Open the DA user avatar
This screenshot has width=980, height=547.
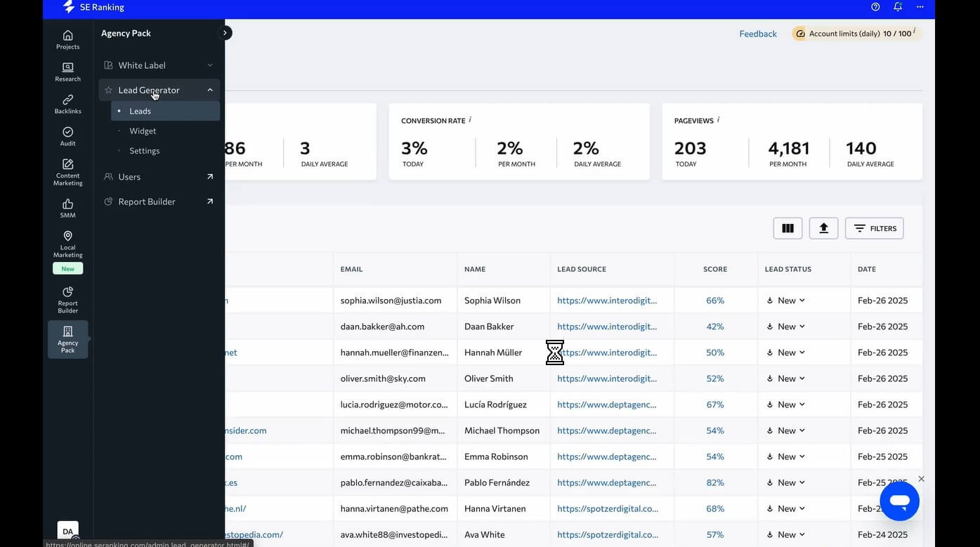point(67,532)
